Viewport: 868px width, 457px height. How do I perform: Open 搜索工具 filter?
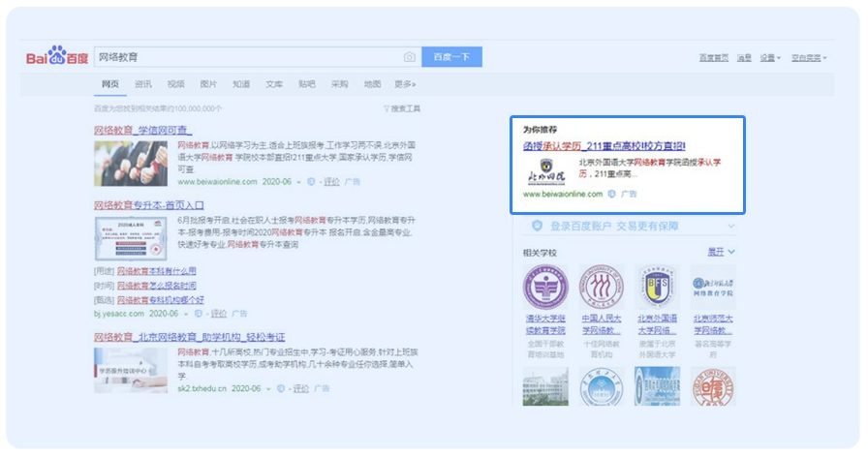(x=402, y=109)
